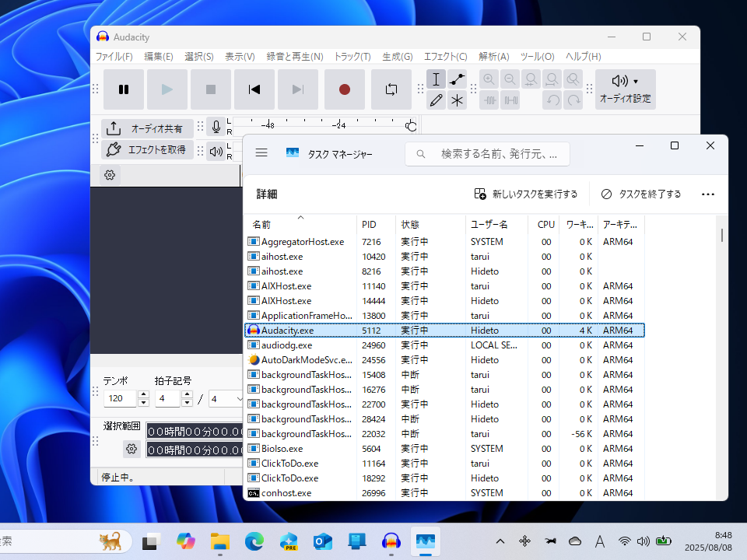Toggle the recording meter microphone icon
747x560 pixels.
point(216,127)
